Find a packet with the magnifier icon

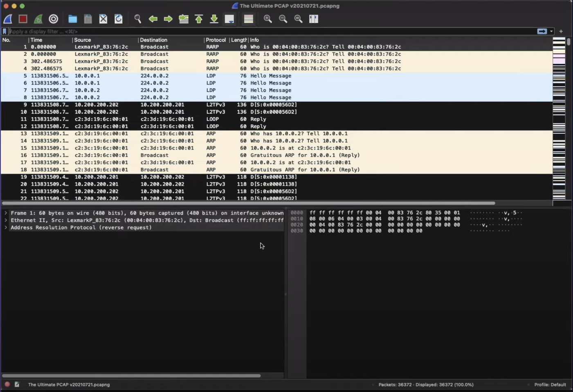(x=137, y=19)
